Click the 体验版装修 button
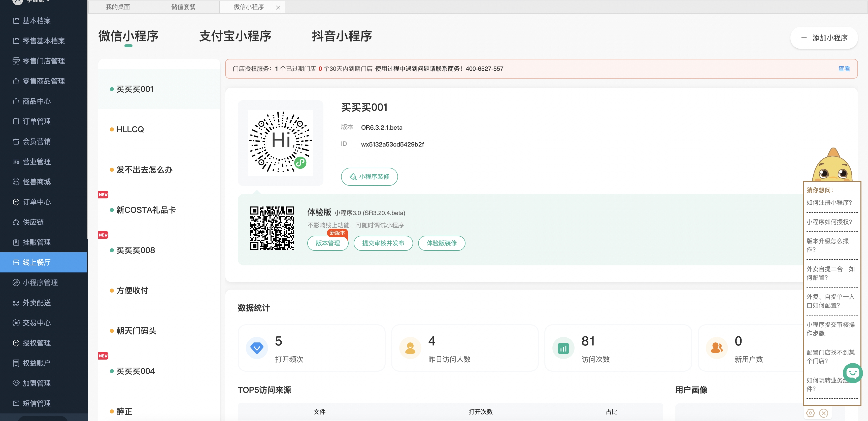This screenshot has width=868, height=421. point(441,243)
